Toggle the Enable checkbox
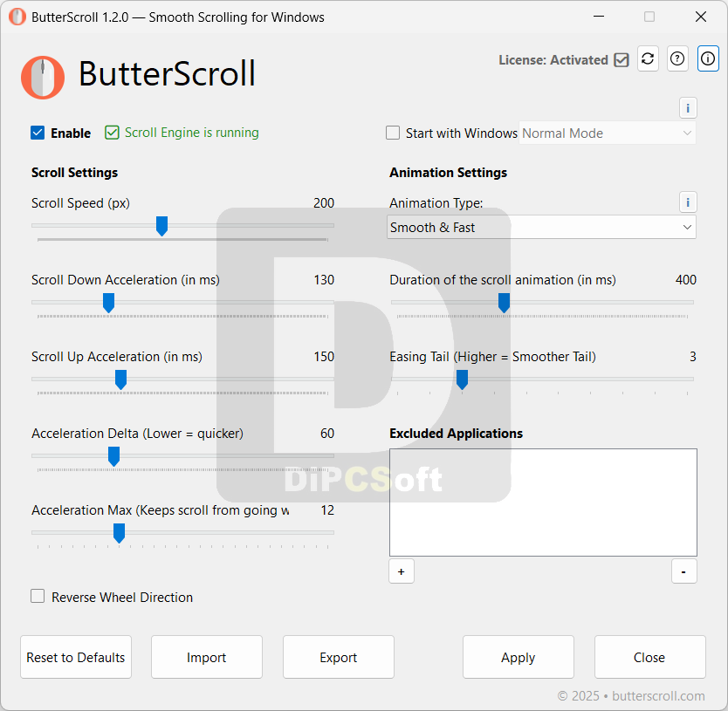The height and width of the screenshot is (711, 728). click(x=38, y=133)
